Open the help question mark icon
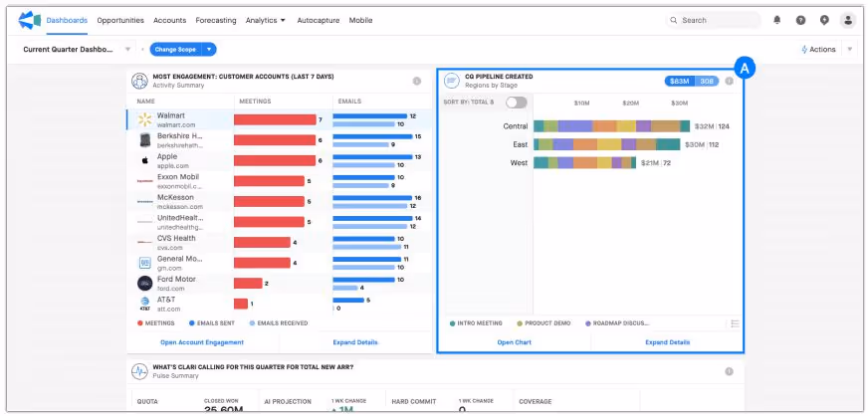Image resolution: width=868 pixels, height=416 pixels. [801, 20]
